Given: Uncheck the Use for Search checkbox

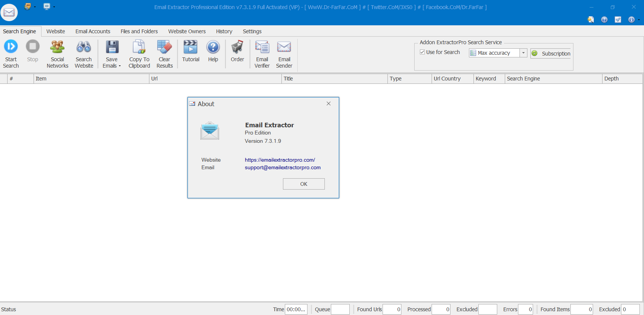Looking at the screenshot, I should 423,52.
